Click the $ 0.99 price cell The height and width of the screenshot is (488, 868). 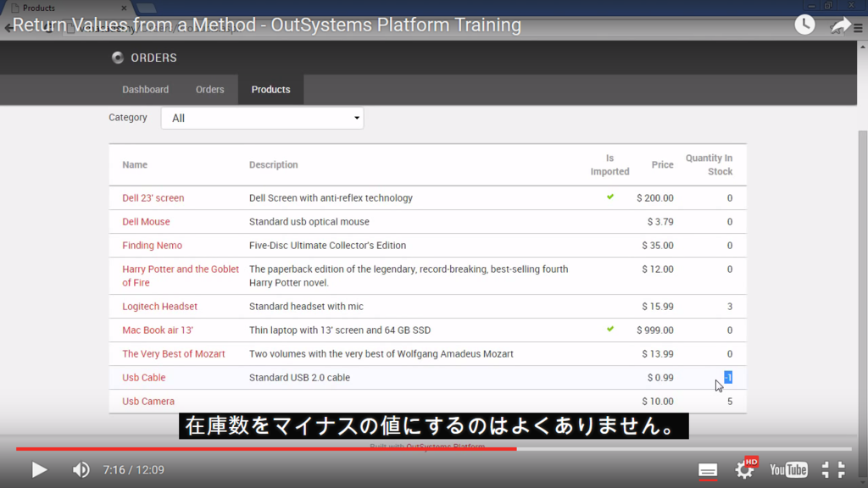(660, 378)
